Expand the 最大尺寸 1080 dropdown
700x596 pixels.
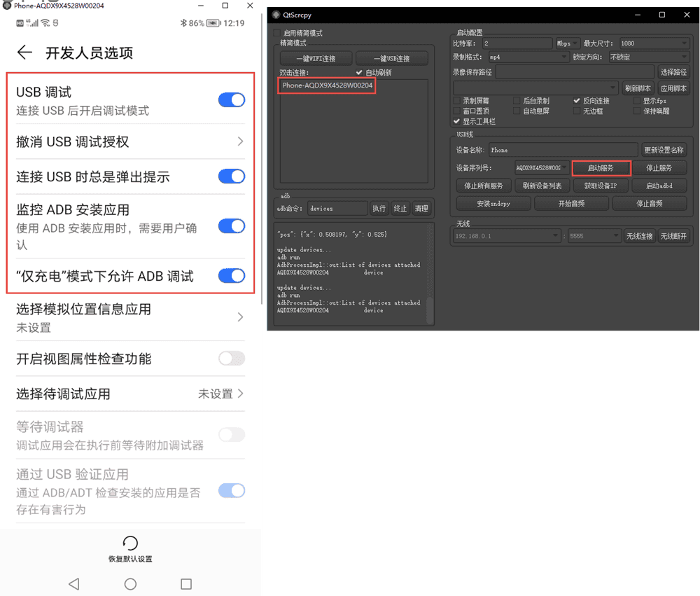click(654, 43)
